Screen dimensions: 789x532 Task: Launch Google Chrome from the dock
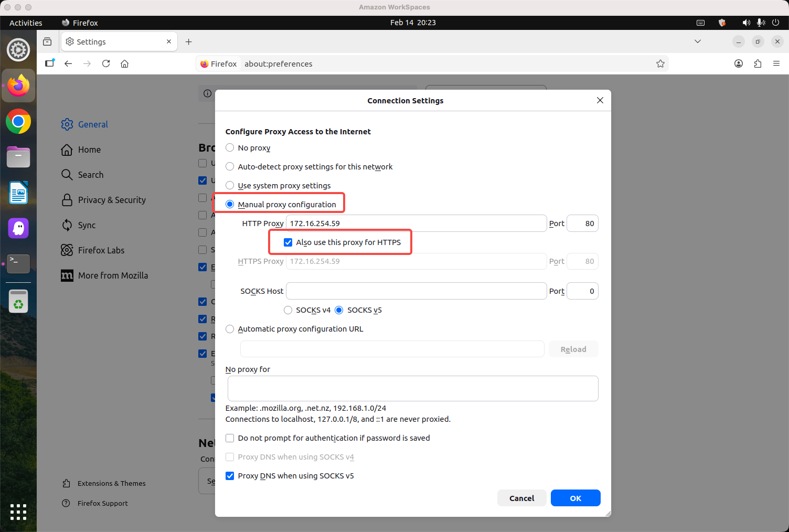pyautogui.click(x=18, y=122)
